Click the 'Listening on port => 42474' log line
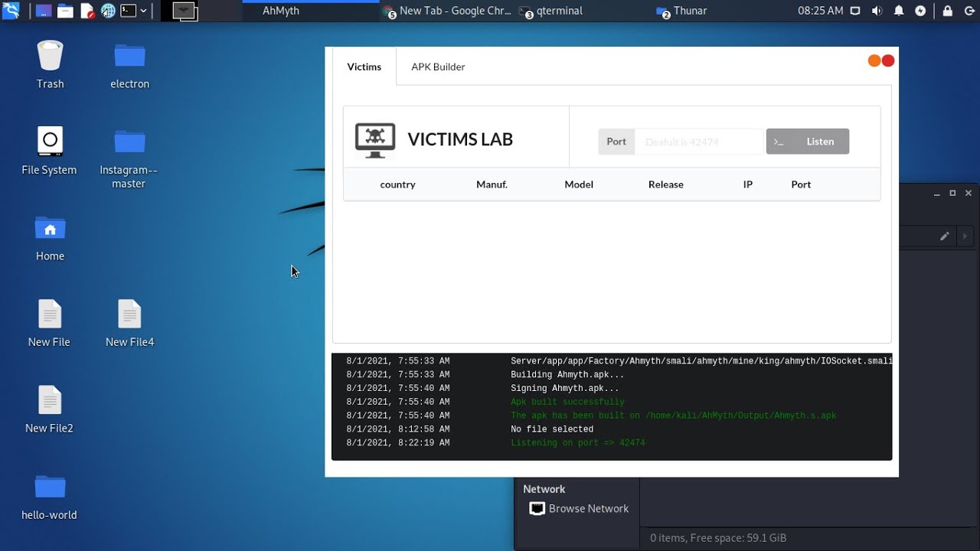980x551 pixels. (x=578, y=443)
